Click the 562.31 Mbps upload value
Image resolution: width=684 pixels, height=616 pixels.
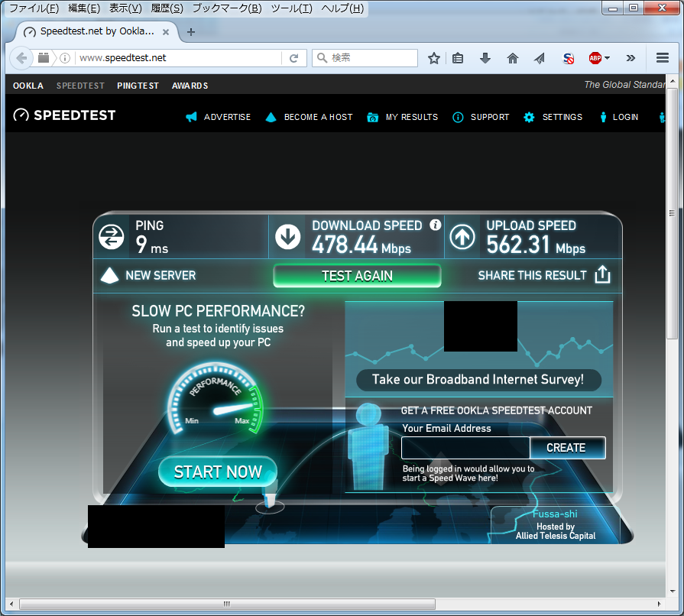536,245
